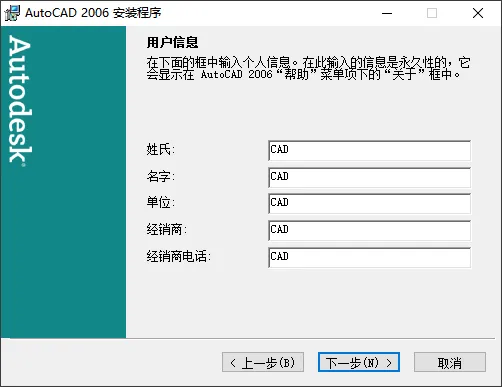Viewport: 502px width, 387px height.
Task: Close the AutoCAD 2006 setup window
Action: [x=478, y=13]
